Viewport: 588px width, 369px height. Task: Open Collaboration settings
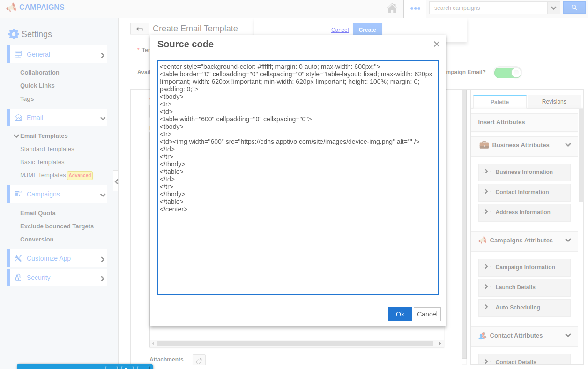click(40, 73)
